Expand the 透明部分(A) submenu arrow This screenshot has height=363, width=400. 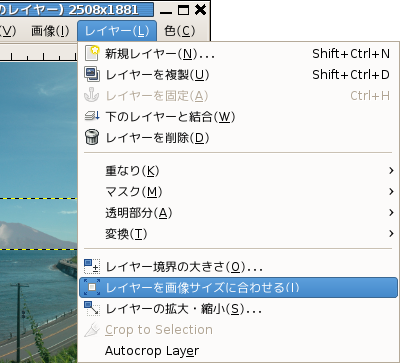pos(391,213)
